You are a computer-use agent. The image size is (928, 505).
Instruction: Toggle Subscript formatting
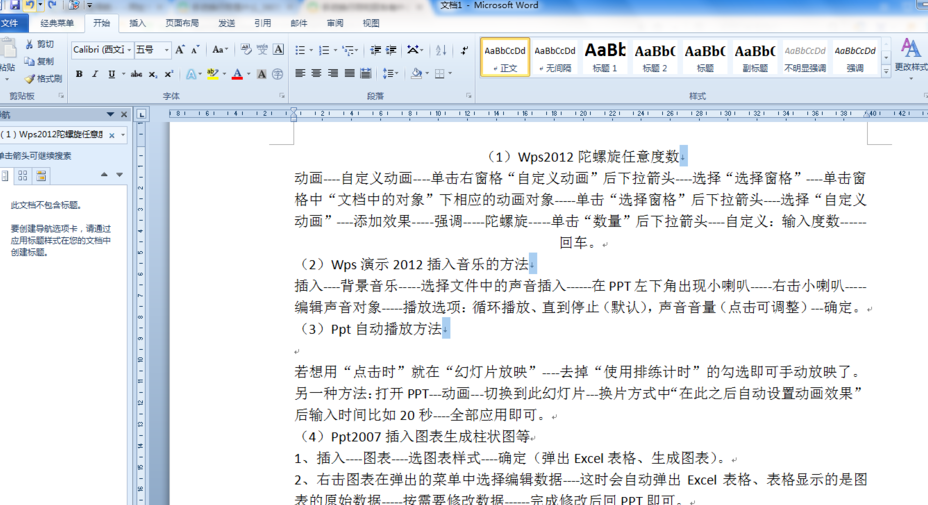pos(153,74)
